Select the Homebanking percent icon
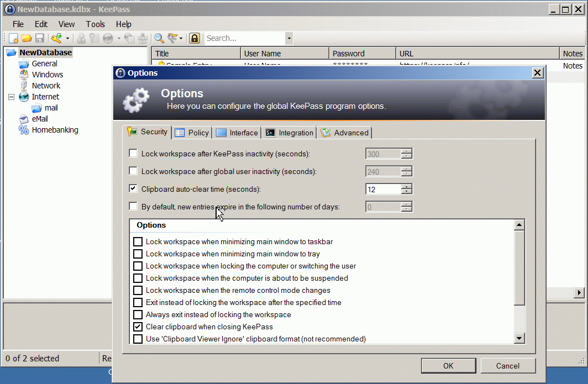Image resolution: width=588 pixels, height=384 pixels. click(x=24, y=130)
